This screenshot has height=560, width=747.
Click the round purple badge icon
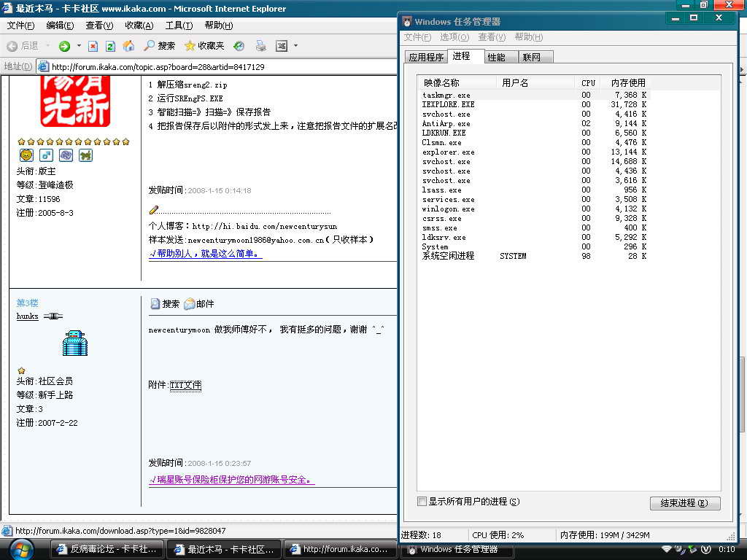pos(66,155)
